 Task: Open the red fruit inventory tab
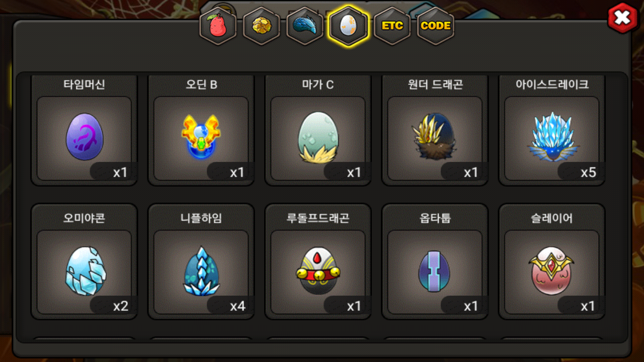[217, 26]
